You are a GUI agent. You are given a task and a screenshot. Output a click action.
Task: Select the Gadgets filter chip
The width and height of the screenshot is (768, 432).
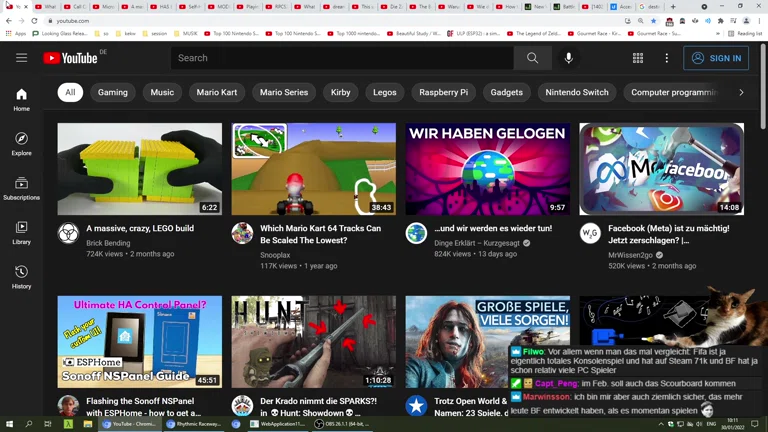[506, 93]
